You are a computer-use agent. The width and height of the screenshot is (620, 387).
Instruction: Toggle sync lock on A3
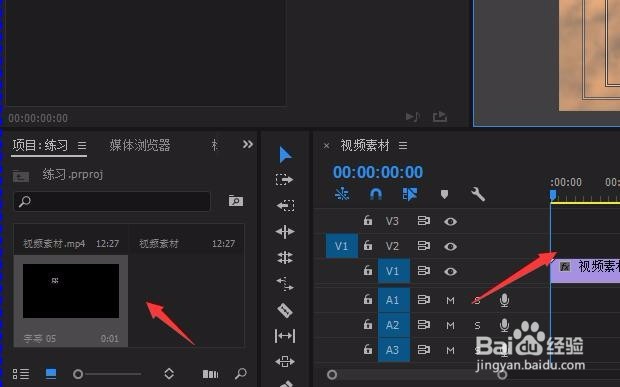click(423, 349)
